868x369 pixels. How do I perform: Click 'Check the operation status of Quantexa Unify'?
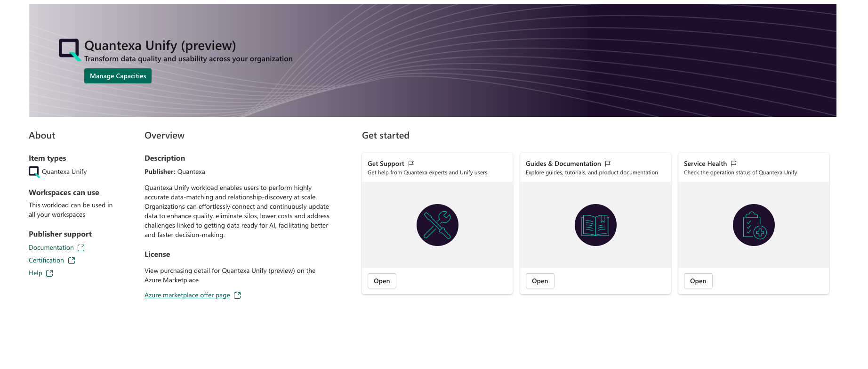(x=740, y=172)
